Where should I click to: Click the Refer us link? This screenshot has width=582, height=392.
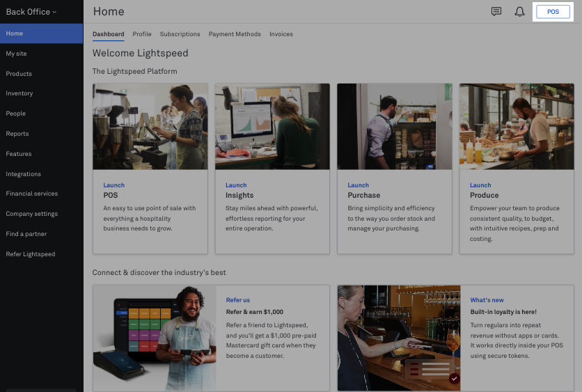click(238, 300)
